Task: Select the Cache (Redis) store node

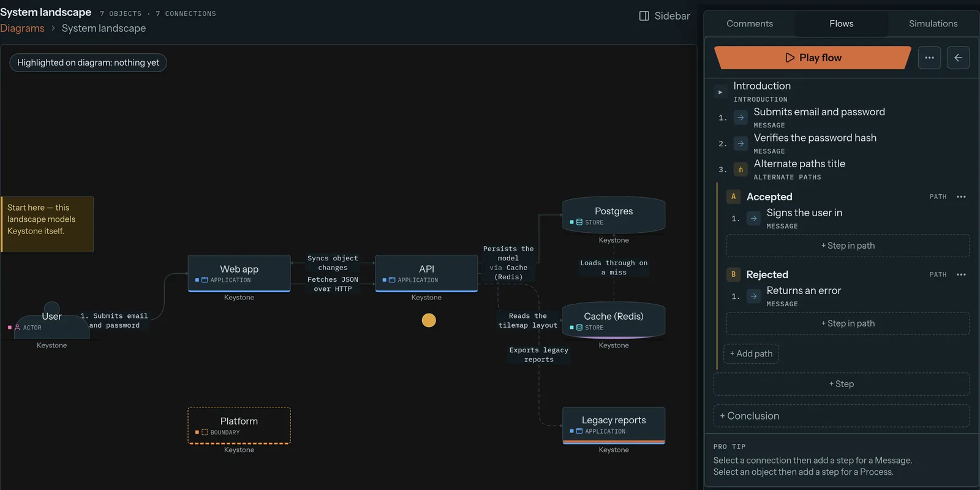Action: pos(614,320)
